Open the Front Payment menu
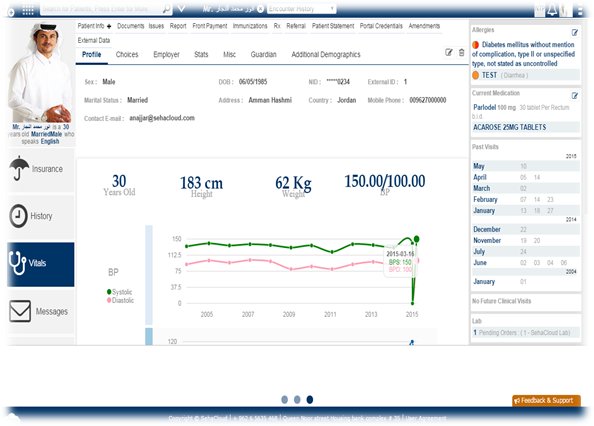Image resolution: width=594 pixels, height=426 pixels. (209, 26)
